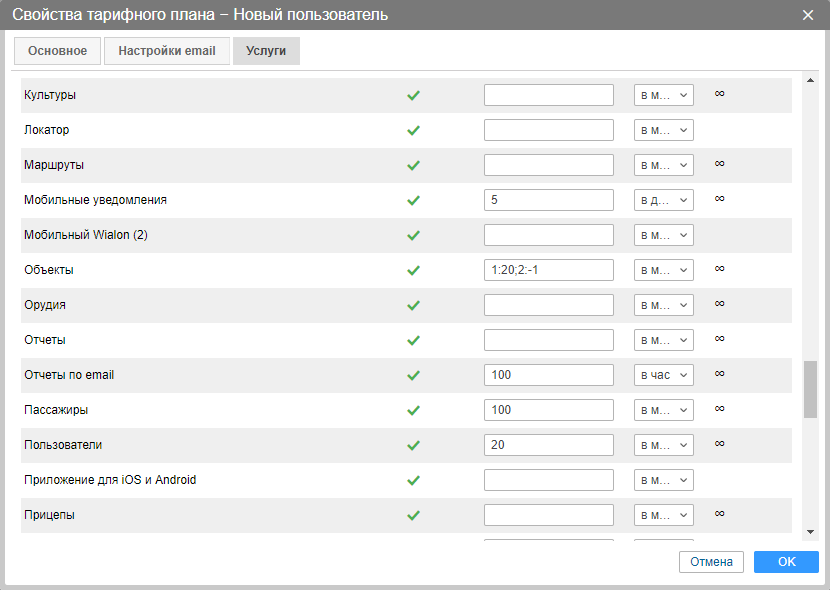Click the infinity icon for Пассажиры
The height and width of the screenshot is (590, 830).
click(x=719, y=409)
